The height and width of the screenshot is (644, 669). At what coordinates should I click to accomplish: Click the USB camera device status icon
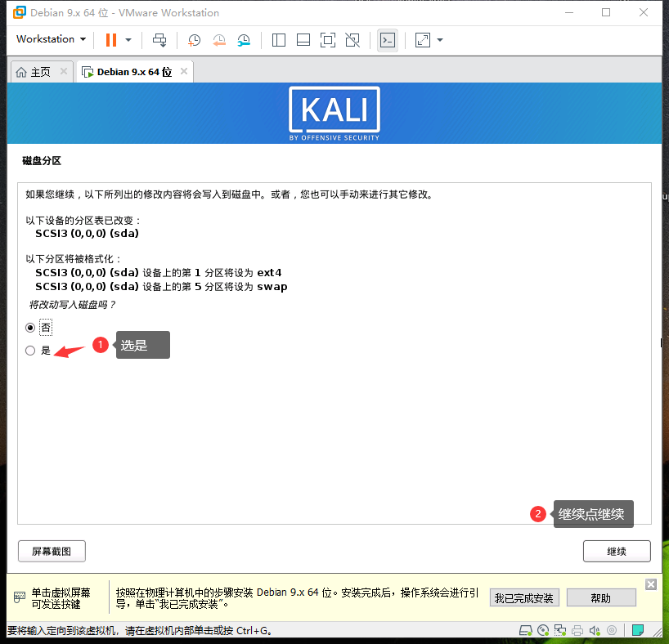pyautogui.click(x=612, y=630)
